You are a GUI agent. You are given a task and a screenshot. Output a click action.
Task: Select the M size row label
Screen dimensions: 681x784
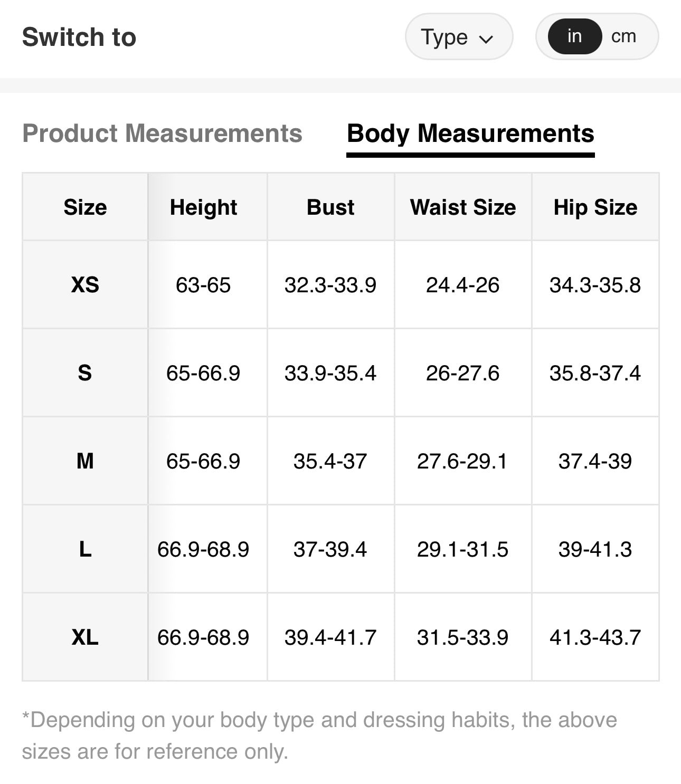[x=85, y=461]
